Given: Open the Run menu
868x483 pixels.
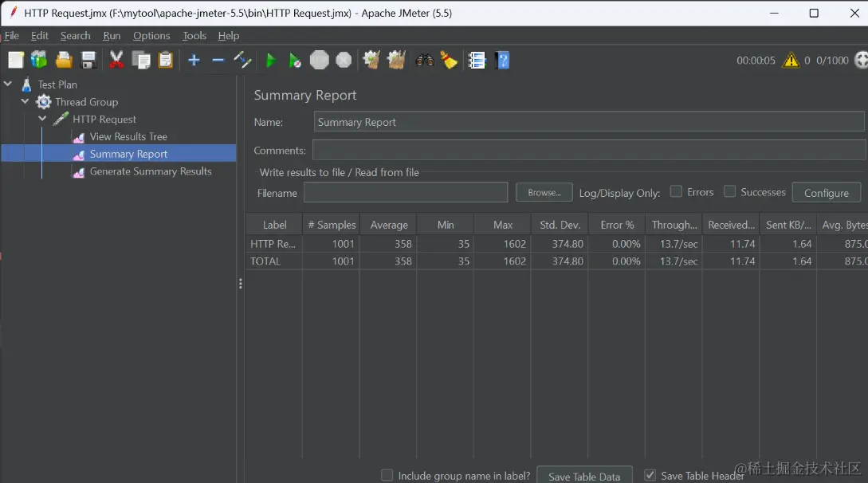Looking at the screenshot, I should coord(112,35).
